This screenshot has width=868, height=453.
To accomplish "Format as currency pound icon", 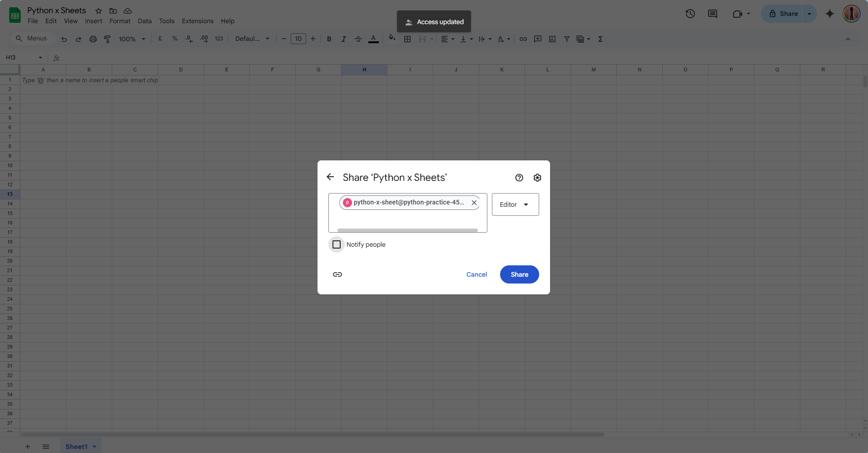I will [160, 39].
